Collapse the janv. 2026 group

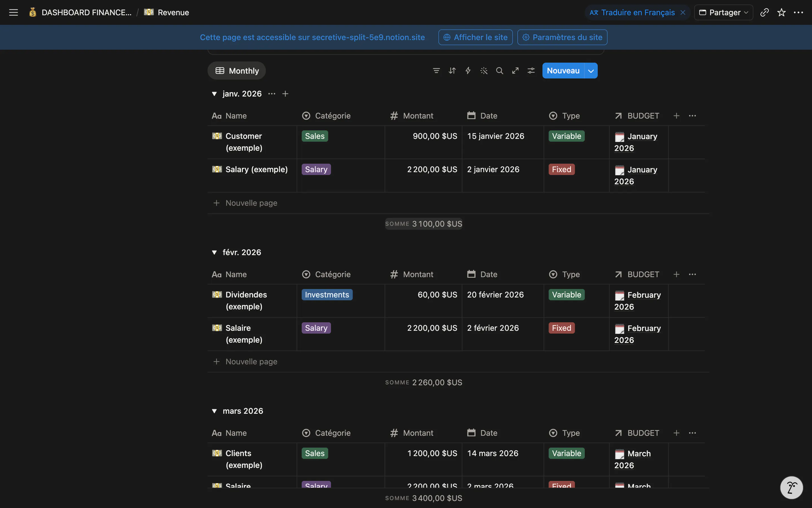pyautogui.click(x=214, y=94)
